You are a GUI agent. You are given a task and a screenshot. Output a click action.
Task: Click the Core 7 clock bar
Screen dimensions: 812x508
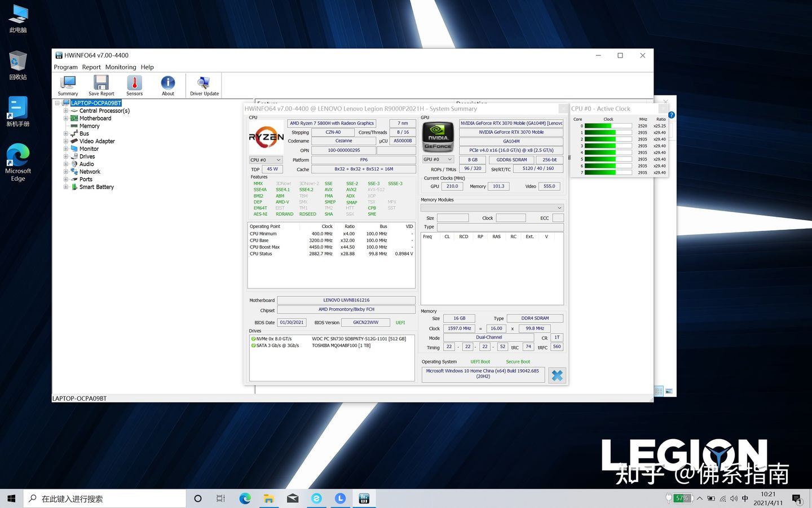608,173
